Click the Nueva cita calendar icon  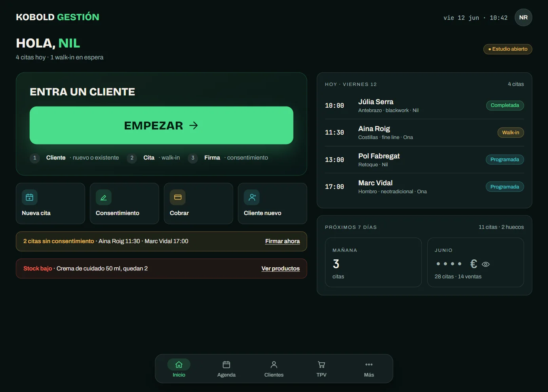coord(30,197)
